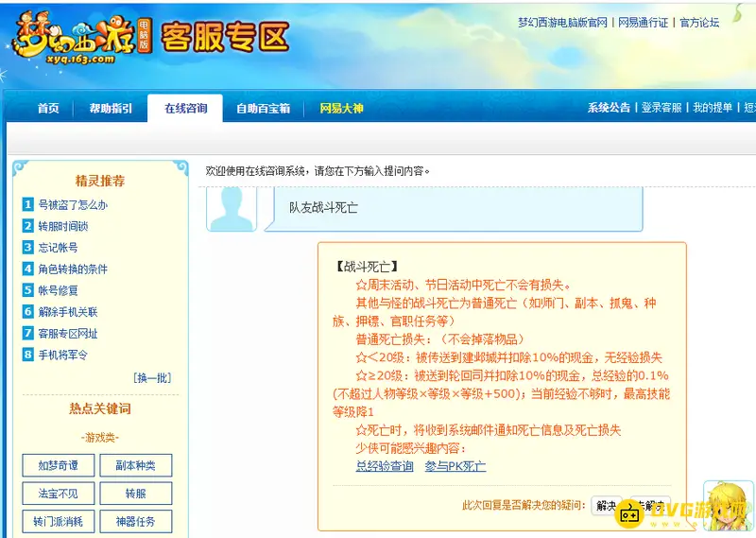756x538 pixels.
Task: Select recommended question 客服专区网址
Action: click(x=68, y=334)
